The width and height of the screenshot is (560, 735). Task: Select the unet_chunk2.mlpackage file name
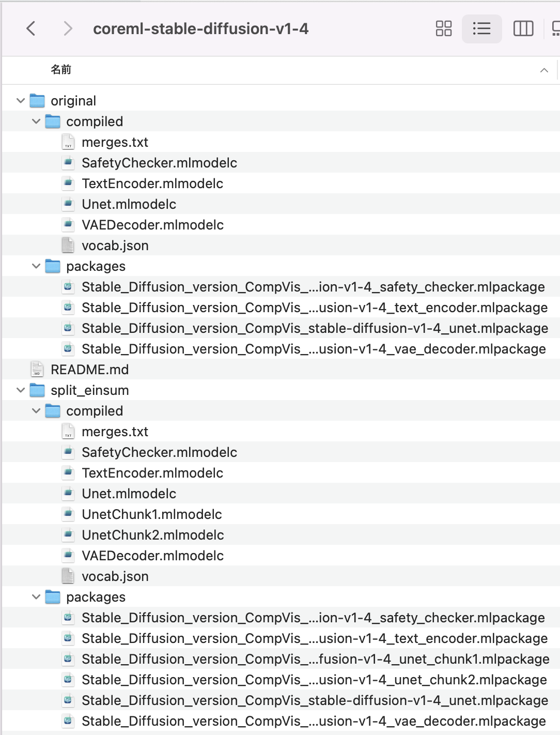[x=314, y=680]
